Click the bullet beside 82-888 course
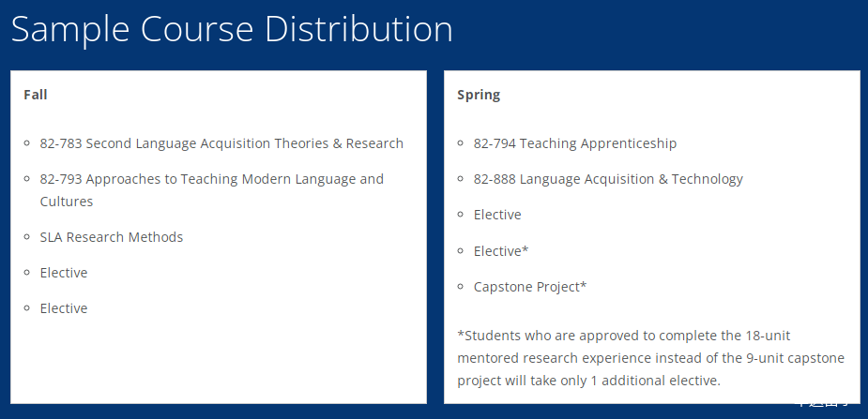This screenshot has width=868, height=419. pos(461,179)
